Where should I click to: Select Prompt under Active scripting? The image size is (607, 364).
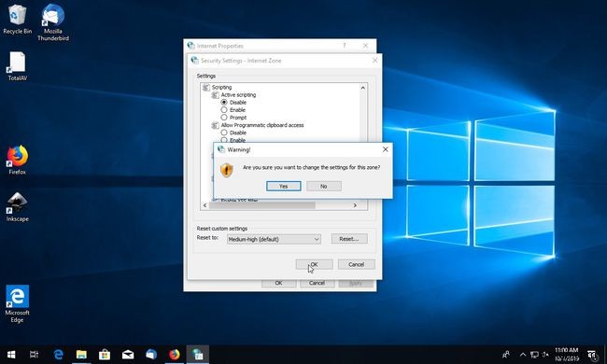[224, 118]
